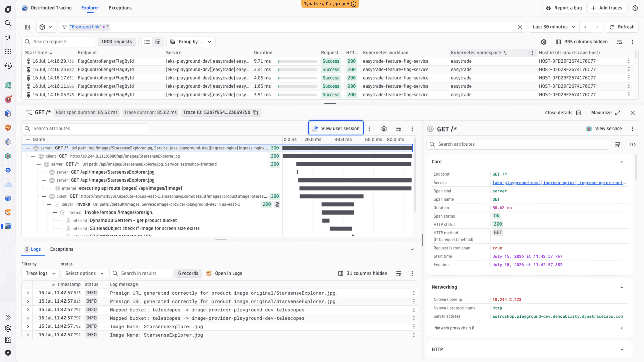Toggle line wrap in logs table toolbar
This screenshot has width=644, height=362.
coord(399,273)
